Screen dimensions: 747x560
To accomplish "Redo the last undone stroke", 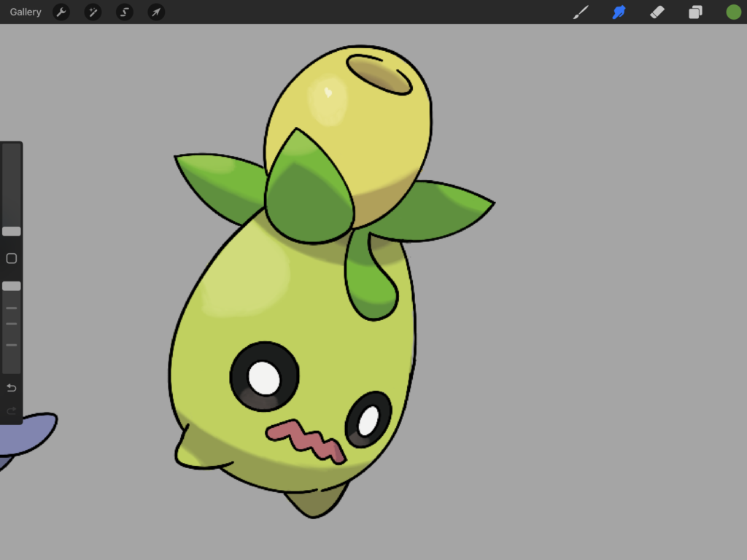I will [12, 411].
